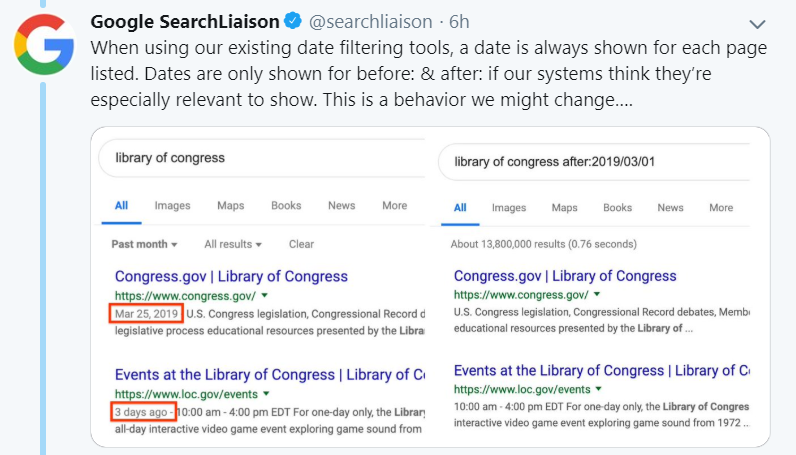The height and width of the screenshot is (455, 796).
Task: Click arrow beside left congress.gov URL
Action: click(x=264, y=295)
